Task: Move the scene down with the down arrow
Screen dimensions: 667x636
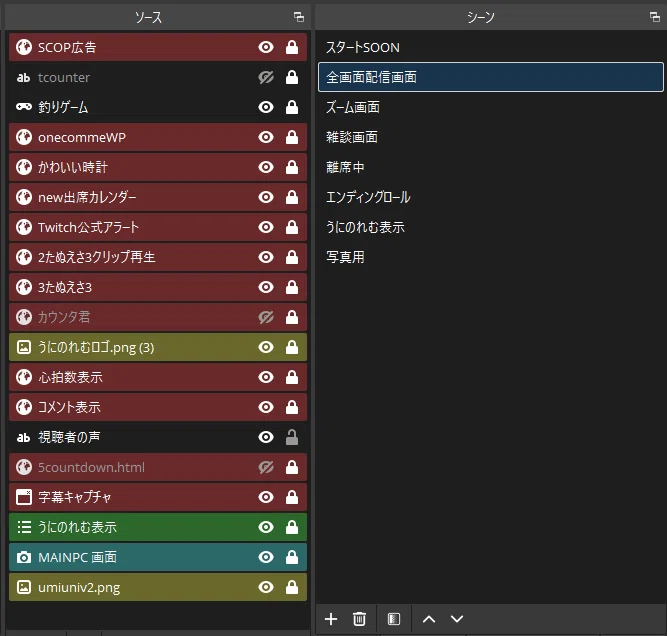Action: click(x=457, y=619)
